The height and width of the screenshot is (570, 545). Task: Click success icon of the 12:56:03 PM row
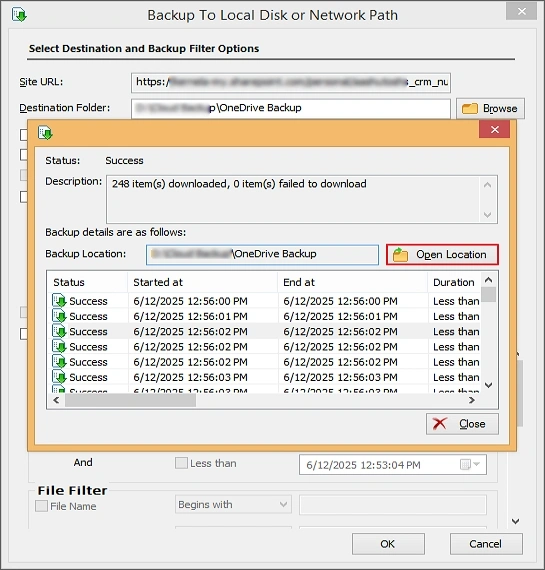(x=59, y=377)
